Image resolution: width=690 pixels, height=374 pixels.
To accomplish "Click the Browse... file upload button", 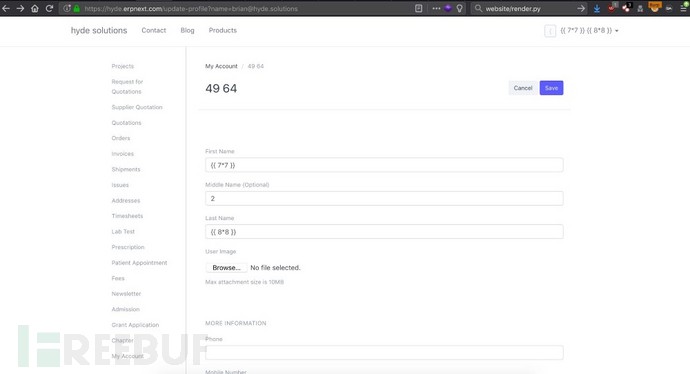I will [226, 268].
